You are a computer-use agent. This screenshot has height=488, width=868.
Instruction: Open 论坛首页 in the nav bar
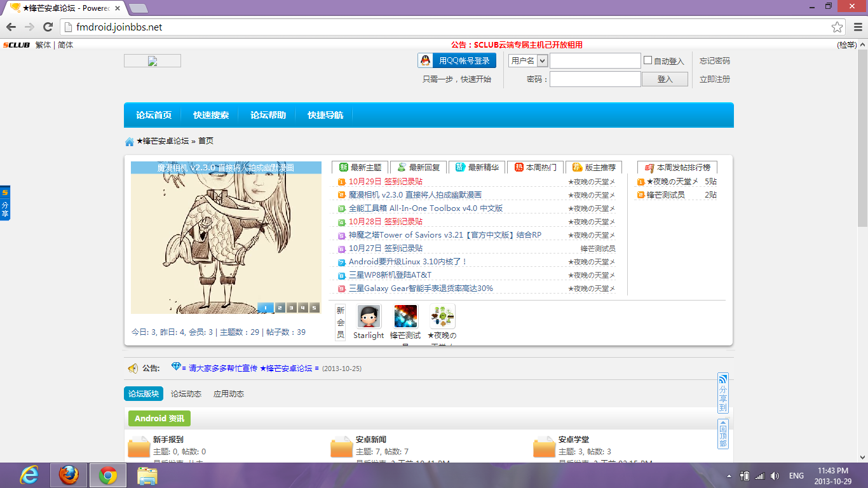154,115
